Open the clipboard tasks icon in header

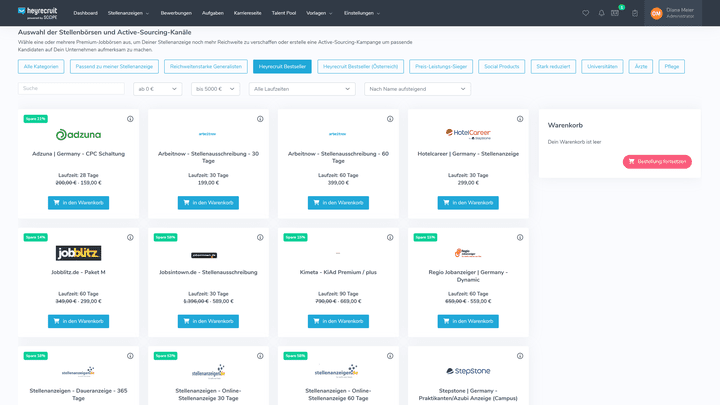click(x=635, y=13)
